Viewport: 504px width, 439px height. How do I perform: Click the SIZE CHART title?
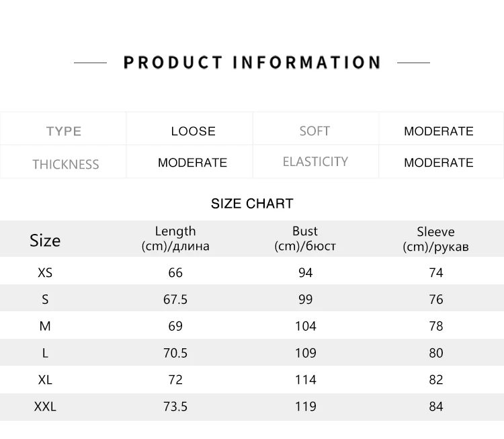252,204
